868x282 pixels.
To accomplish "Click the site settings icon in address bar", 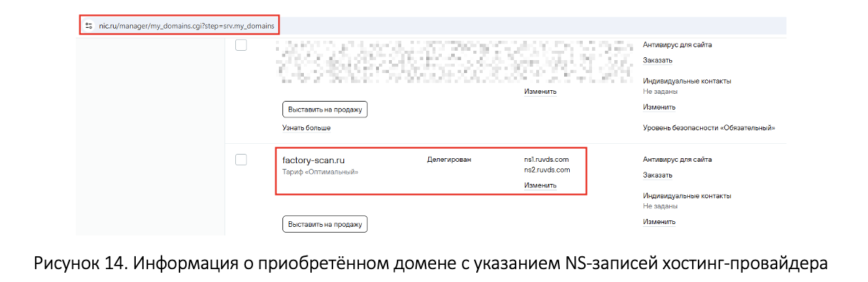I will 88,25.
